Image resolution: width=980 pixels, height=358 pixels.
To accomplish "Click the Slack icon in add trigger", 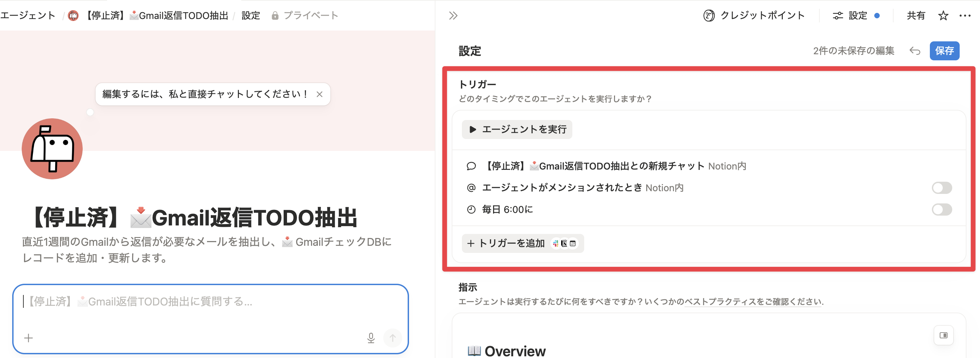I will (x=555, y=243).
